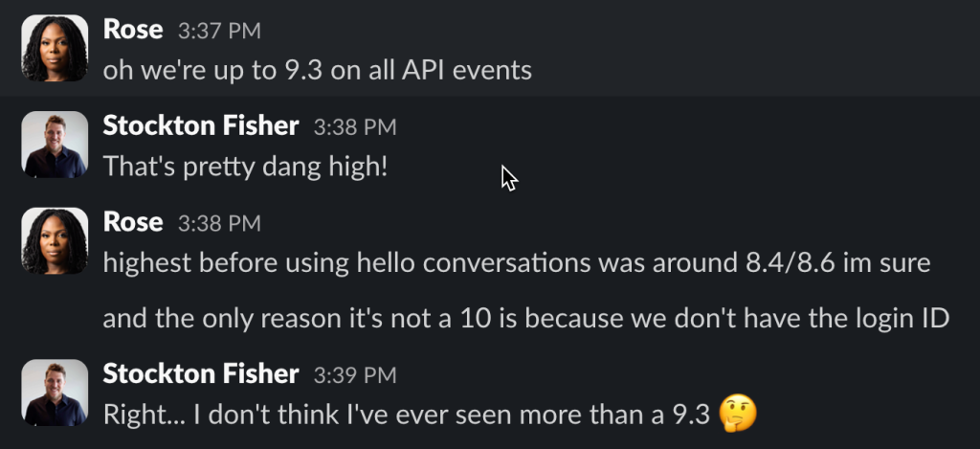Image resolution: width=980 pixels, height=449 pixels.
Task: Click the "only reason it's not a 10" message
Action: (525, 318)
